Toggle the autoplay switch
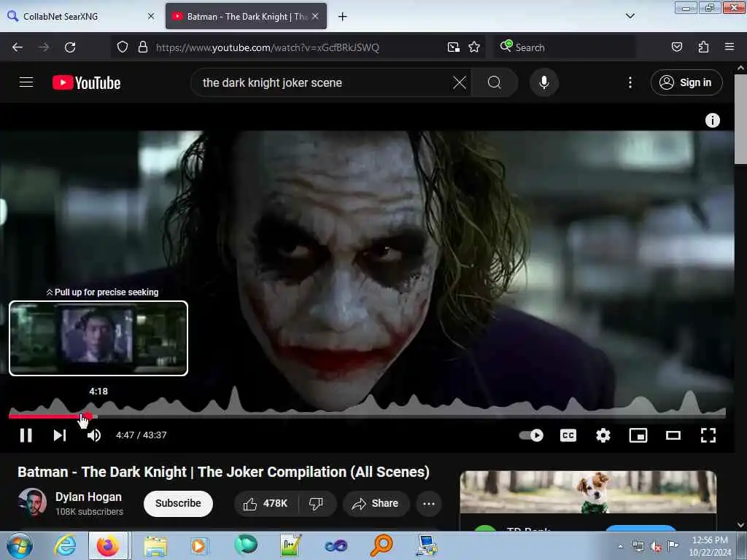 [531, 435]
